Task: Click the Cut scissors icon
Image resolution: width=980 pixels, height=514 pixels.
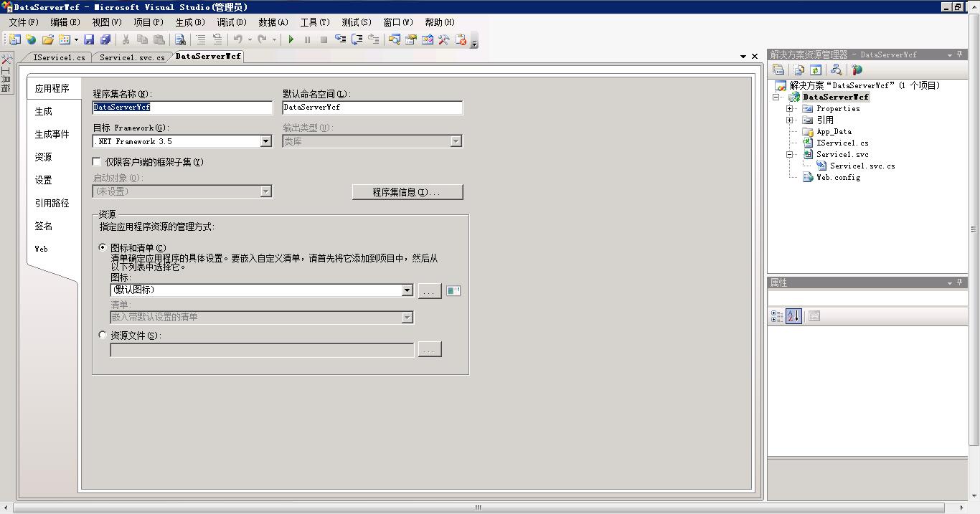Action: pos(126,40)
